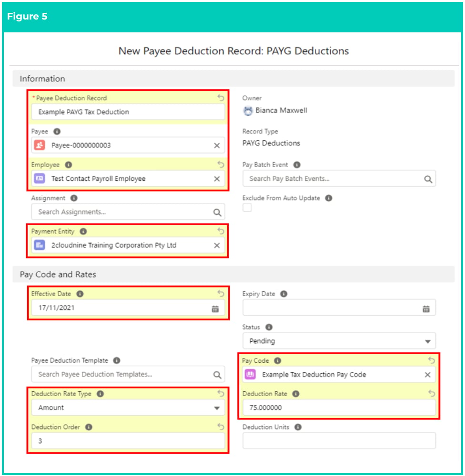
Task: Show Effective Date info tooltip
Action: click(80, 294)
